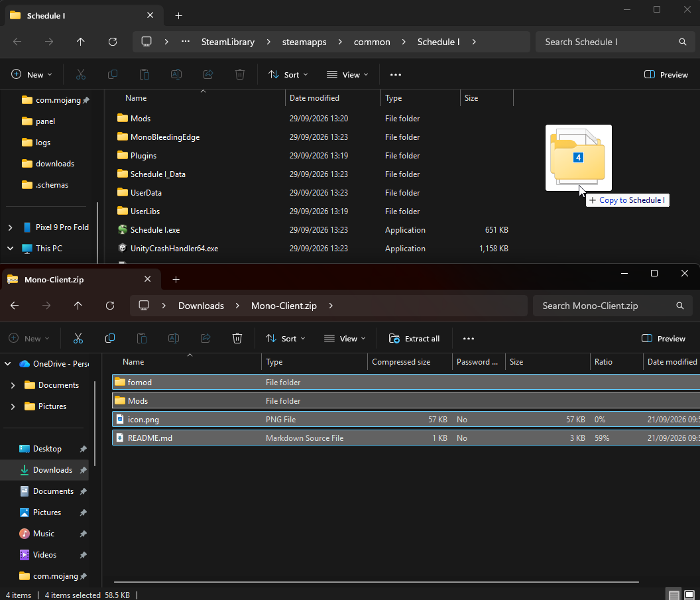Image resolution: width=700 pixels, height=600 pixels.
Task: Open pinned Downloads in Mono-Client.zip sidebar
Action: (44, 469)
